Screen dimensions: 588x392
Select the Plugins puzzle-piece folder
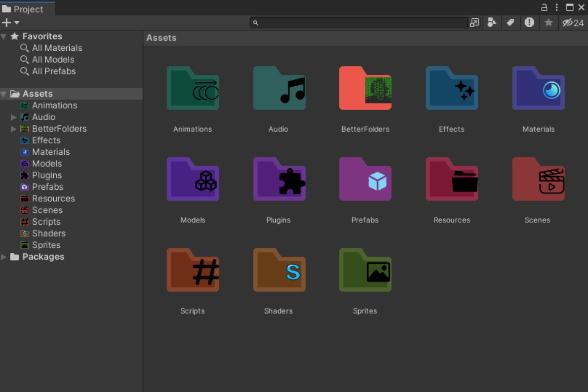click(279, 179)
